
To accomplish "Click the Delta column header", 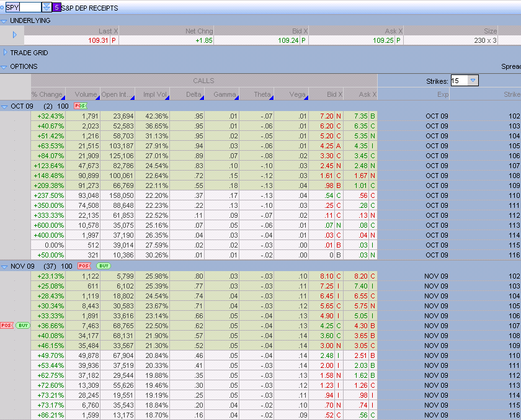I will [187, 94].
